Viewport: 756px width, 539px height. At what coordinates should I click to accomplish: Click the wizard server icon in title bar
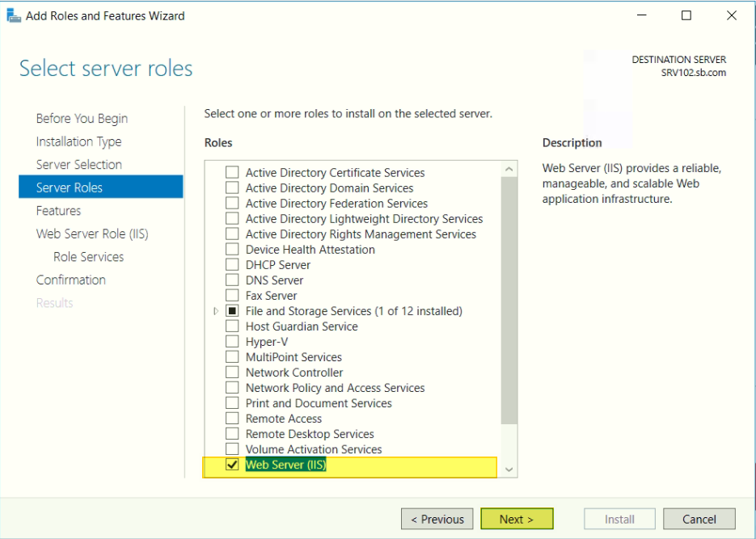(14, 16)
